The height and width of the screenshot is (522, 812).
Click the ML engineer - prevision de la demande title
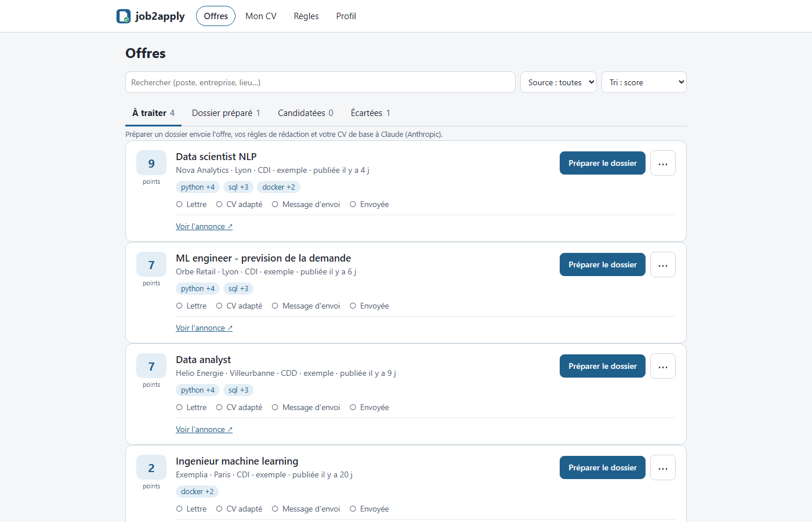tap(263, 258)
